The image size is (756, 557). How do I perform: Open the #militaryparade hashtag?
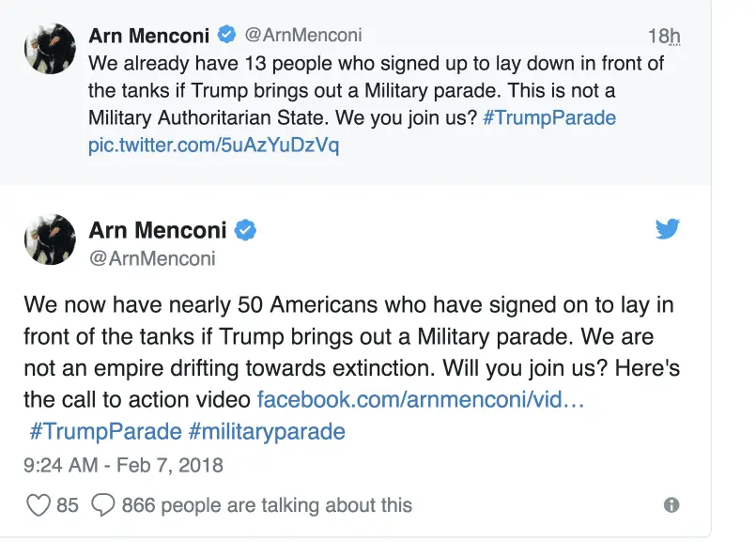267,432
